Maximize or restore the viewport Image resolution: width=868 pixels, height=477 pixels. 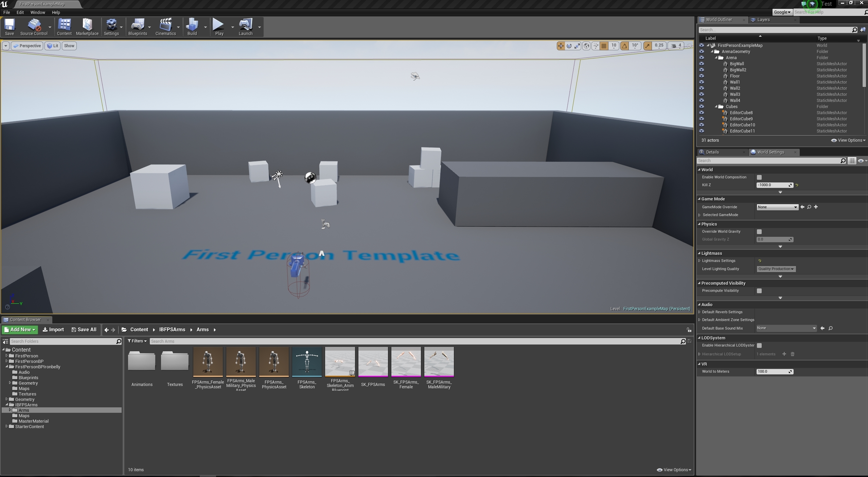[689, 46]
